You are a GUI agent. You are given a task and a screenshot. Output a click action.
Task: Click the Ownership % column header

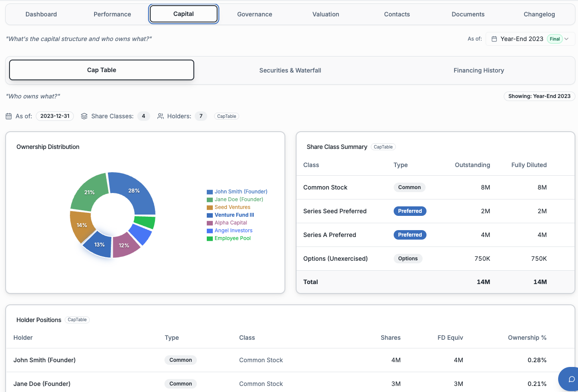click(527, 338)
